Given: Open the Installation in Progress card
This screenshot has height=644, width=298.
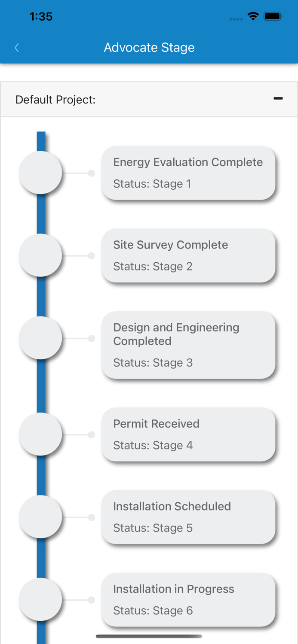Looking at the screenshot, I should point(188,599).
